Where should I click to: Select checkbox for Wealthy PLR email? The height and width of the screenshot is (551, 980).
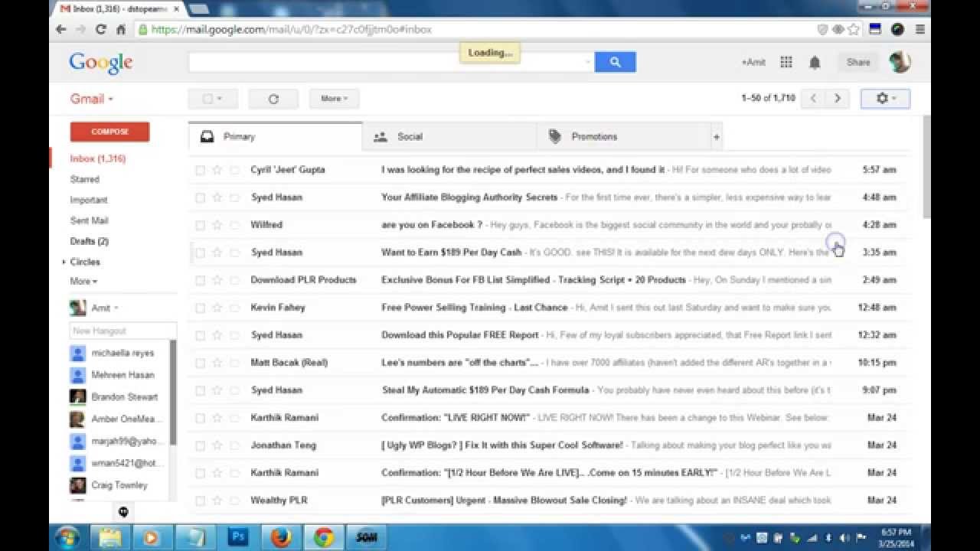coord(200,501)
